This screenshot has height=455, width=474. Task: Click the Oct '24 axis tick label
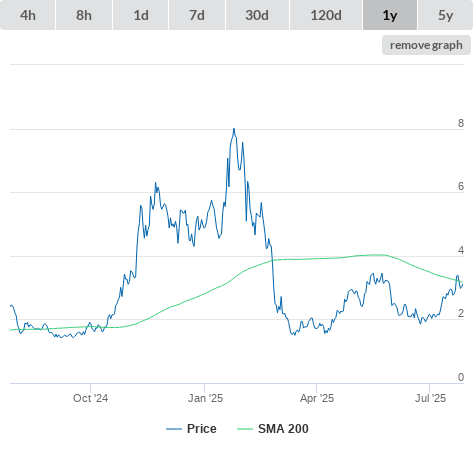click(90, 398)
